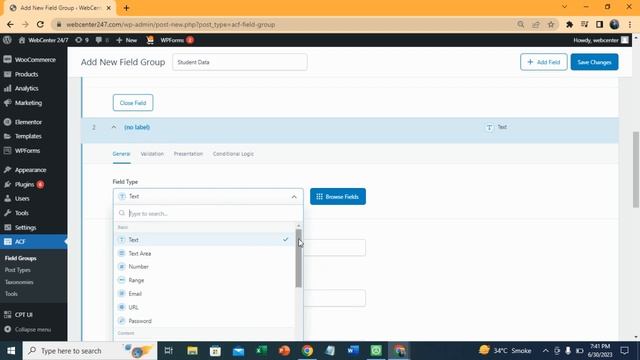Open ACF Tools submenu link
This screenshot has width=640, height=360.
[x=11, y=294]
